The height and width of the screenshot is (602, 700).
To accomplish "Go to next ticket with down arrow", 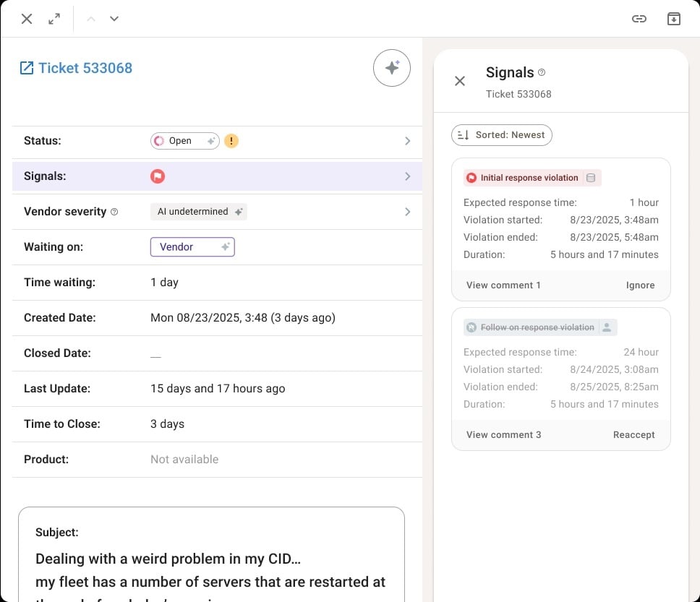I will coord(114,19).
